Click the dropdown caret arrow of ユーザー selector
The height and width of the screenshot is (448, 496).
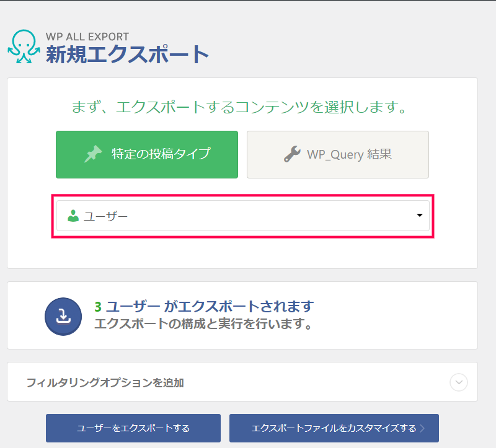click(x=420, y=215)
